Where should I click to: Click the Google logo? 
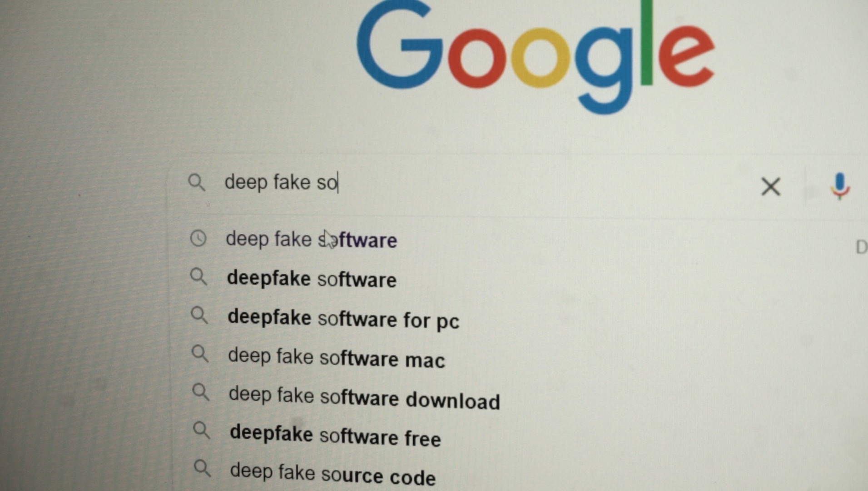[x=536, y=57]
